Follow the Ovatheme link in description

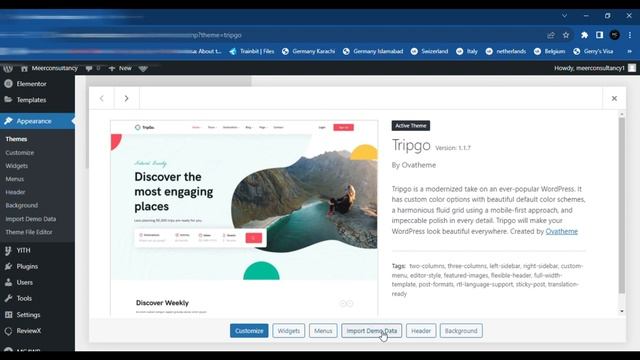pos(562,231)
